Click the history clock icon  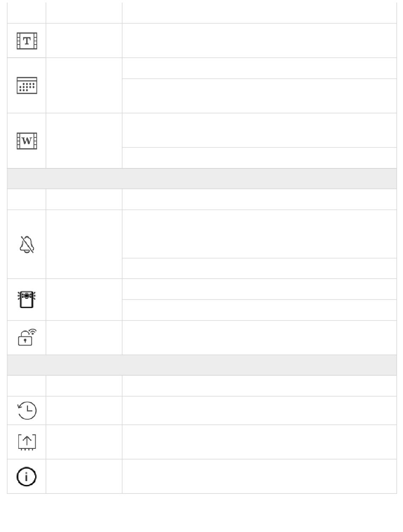(x=27, y=411)
